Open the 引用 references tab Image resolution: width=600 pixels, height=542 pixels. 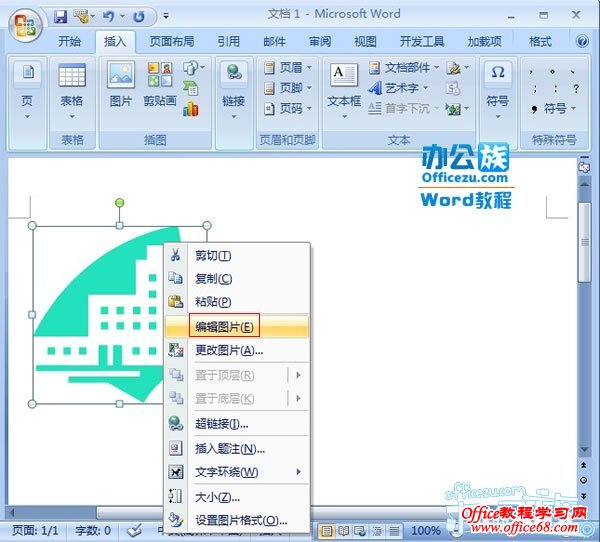pyautogui.click(x=228, y=41)
